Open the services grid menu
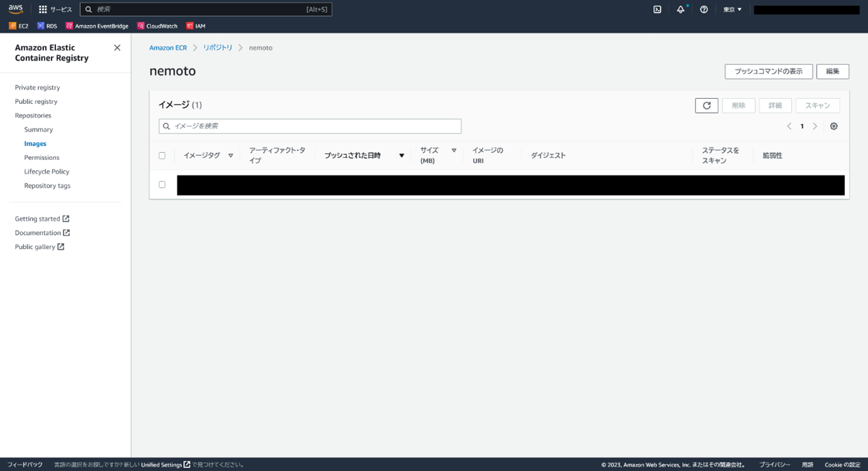Image resolution: width=868 pixels, height=471 pixels. tap(55, 9)
